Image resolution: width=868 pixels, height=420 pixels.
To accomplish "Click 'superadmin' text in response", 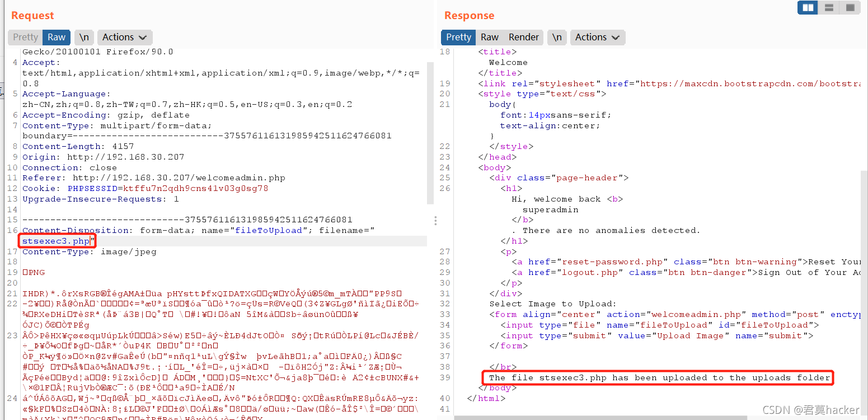I will [551, 209].
